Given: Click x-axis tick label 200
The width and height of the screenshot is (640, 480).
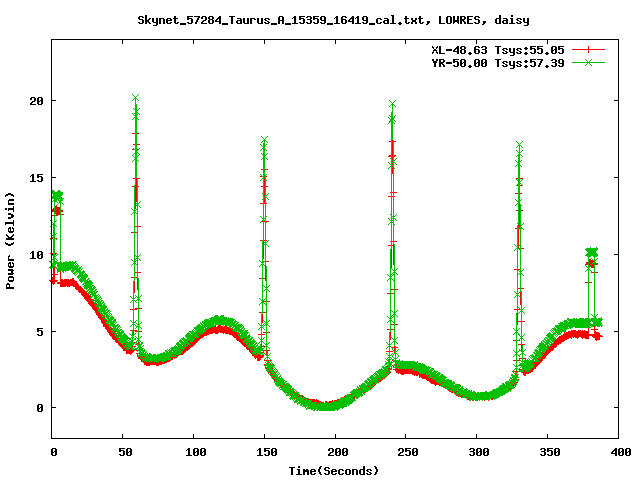Looking at the screenshot, I should coord(337,452).
